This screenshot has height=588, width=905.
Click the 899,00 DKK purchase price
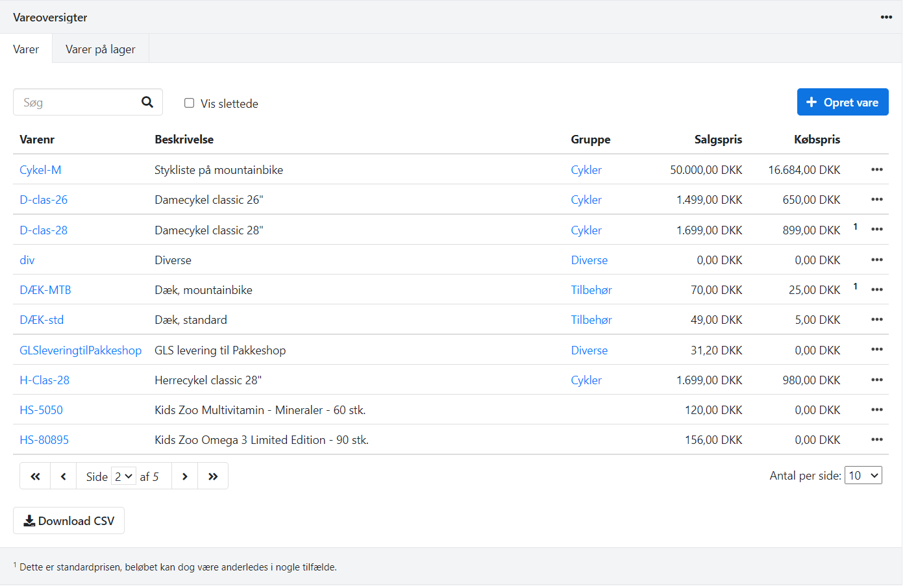pos(812,230)
